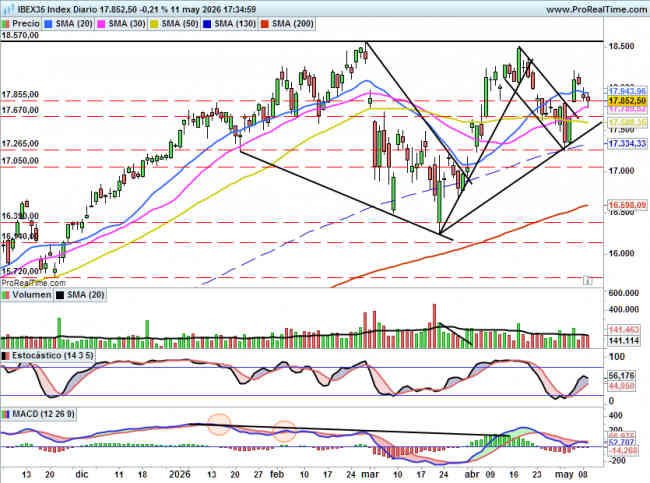The width and height of the screenshot is (650, 483).
Task: Click the 'dic' month label on time axis
Action: (82, 474)
